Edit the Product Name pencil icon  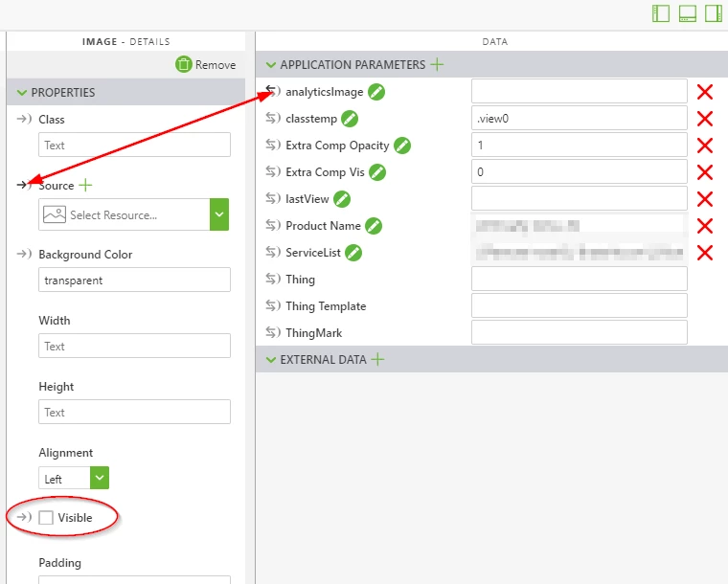374,226
